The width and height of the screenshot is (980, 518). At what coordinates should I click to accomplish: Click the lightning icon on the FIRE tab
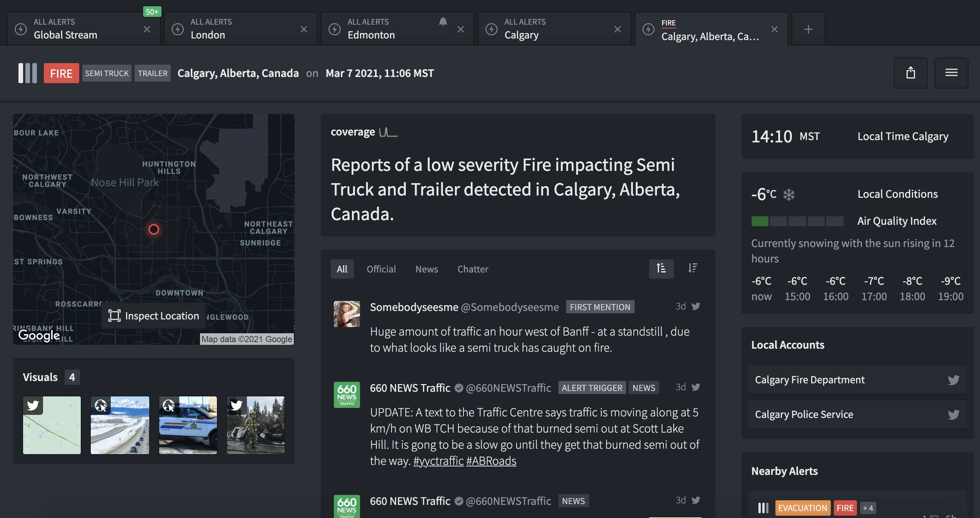[648, 29]
